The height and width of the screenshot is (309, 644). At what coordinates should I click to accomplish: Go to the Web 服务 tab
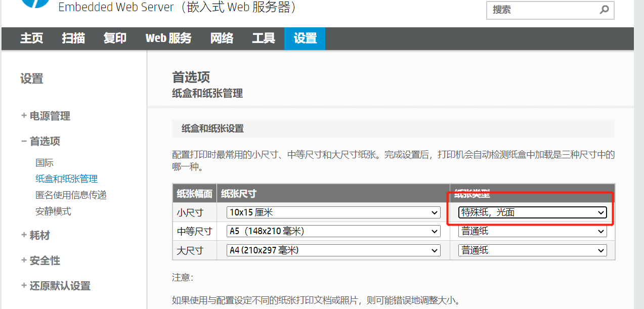(x=168, y=38)
